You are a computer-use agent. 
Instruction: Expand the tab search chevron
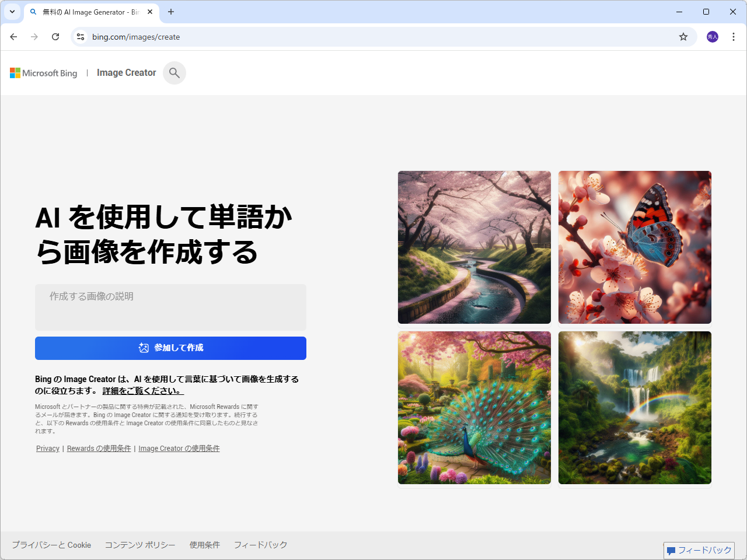pos(12,12)
